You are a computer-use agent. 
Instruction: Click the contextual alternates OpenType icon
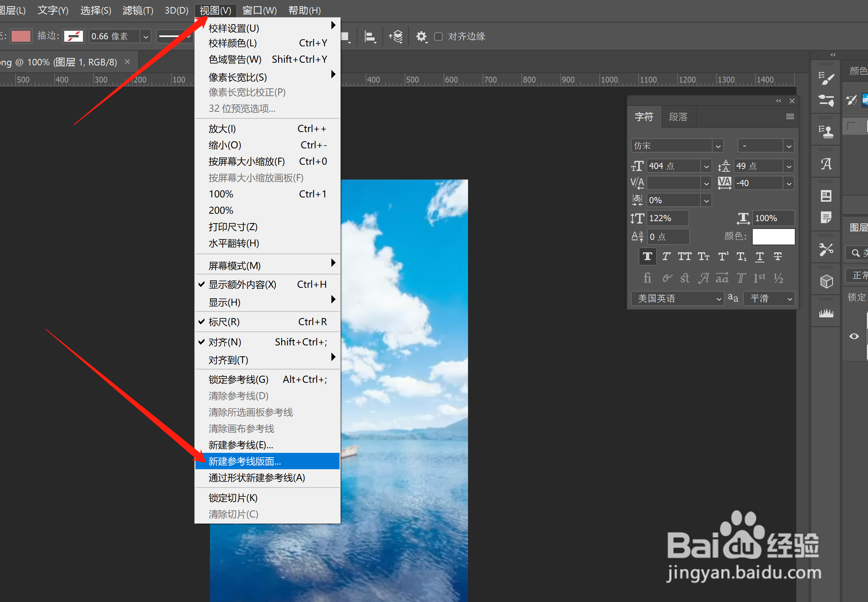[667, 278]
